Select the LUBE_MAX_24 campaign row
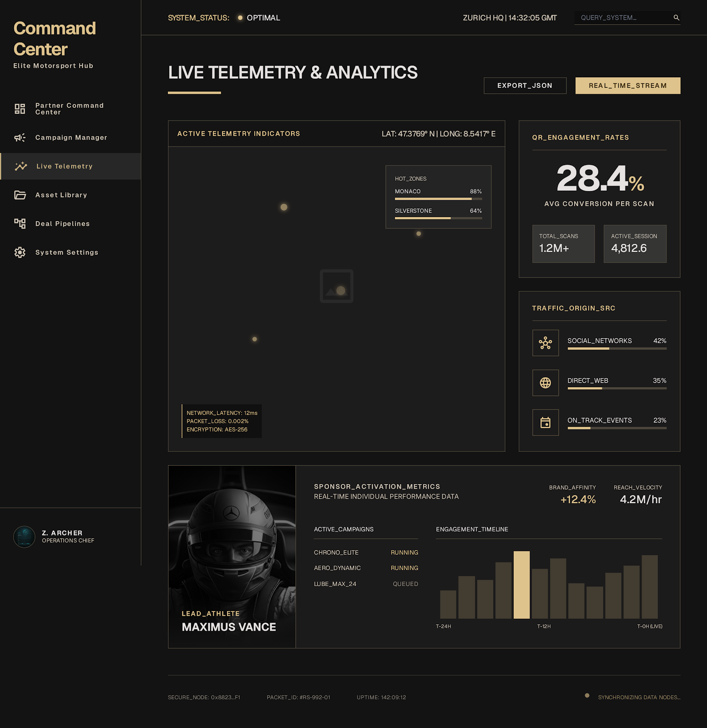 coord(366,584)
